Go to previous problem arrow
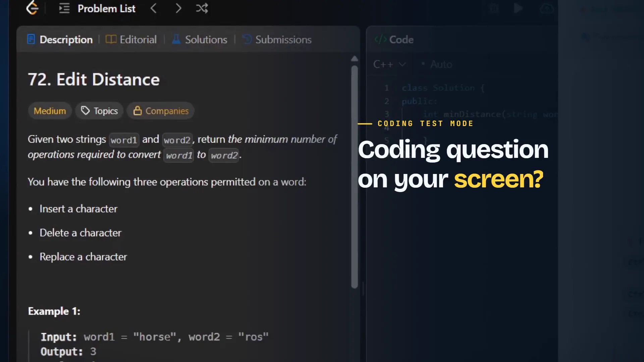 point(154,8)
